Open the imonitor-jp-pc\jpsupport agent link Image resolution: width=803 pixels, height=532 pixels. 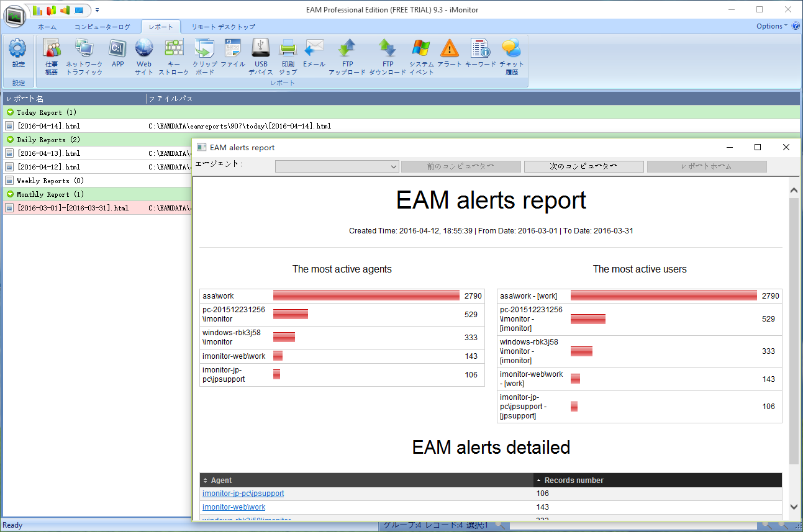(243, 494)
